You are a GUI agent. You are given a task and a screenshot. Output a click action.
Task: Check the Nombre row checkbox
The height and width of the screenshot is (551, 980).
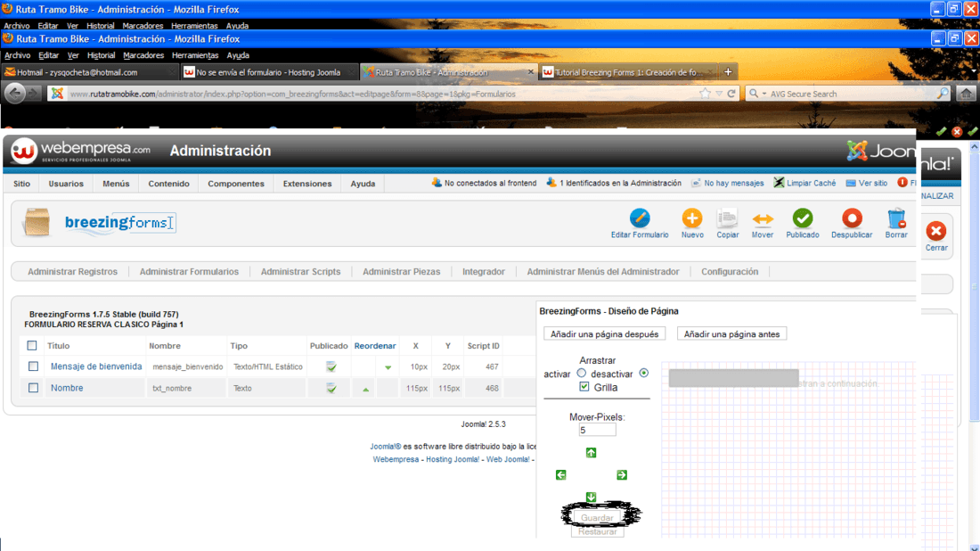pos(33,388)
